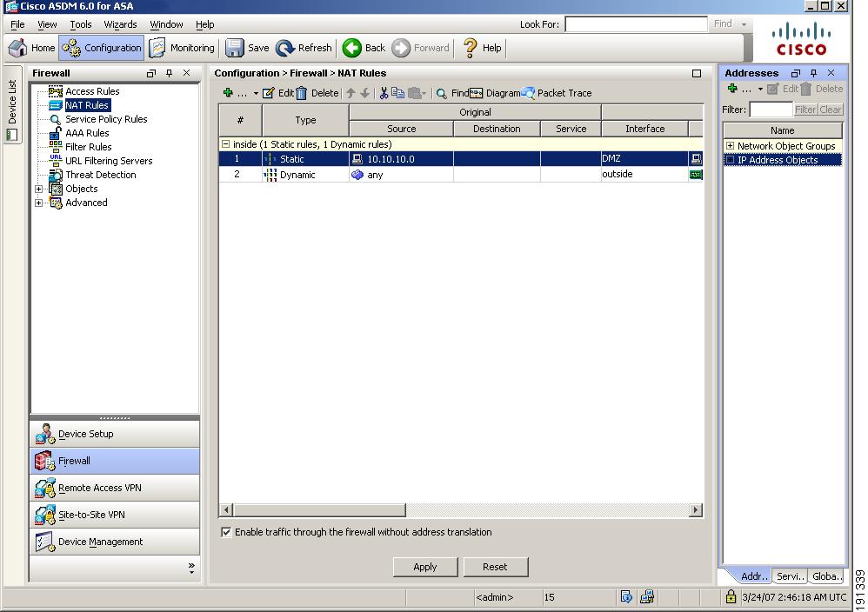
Task: Save the running configuration
Action: 248,48
